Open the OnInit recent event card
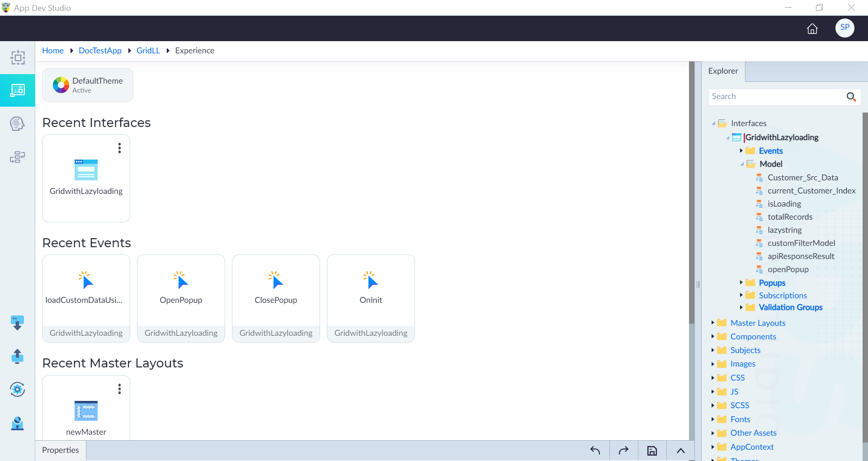This screenshot has height=461, width=868. [x=371, y=298]
